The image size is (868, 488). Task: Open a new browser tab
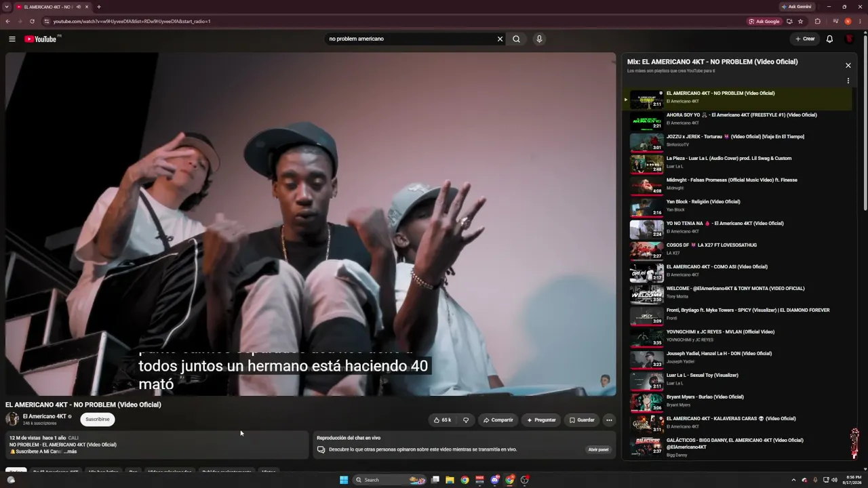click(x=99, y=7)
